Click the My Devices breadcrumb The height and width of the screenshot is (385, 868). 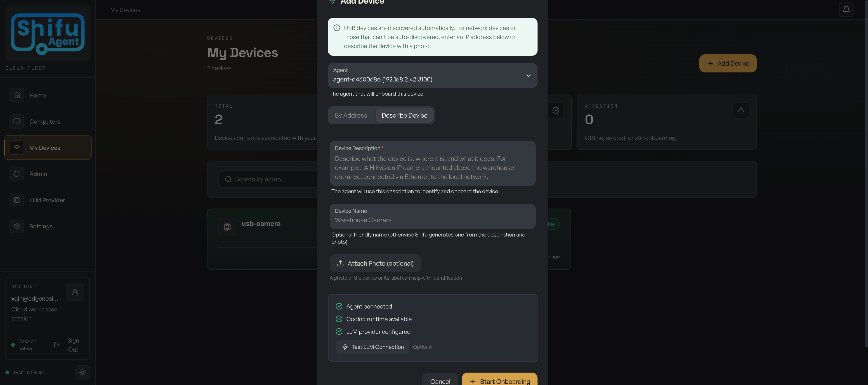(x=125, y=10)
